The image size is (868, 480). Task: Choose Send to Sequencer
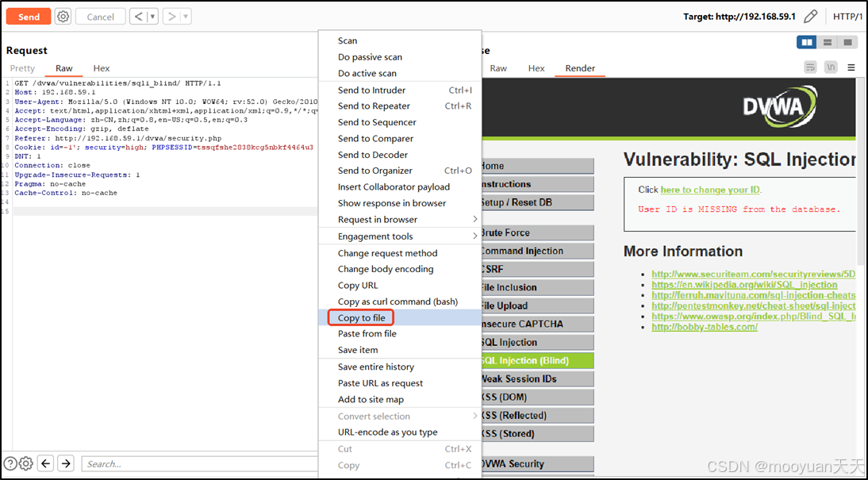(x=400, y=122)
